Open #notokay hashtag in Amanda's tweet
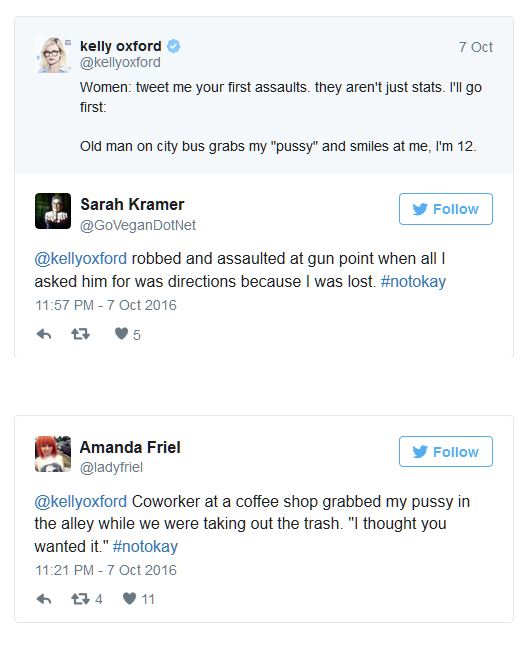 (x=145, y=547)
